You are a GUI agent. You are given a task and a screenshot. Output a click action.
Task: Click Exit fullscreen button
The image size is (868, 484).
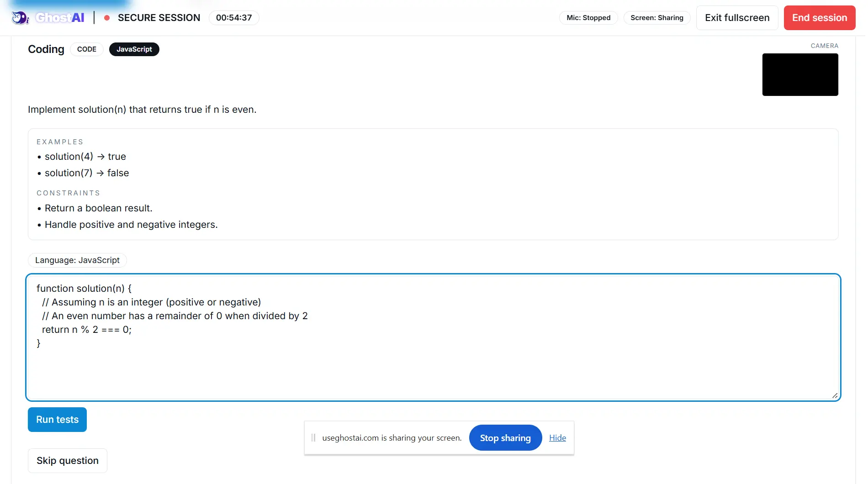[x=737, y=18]
